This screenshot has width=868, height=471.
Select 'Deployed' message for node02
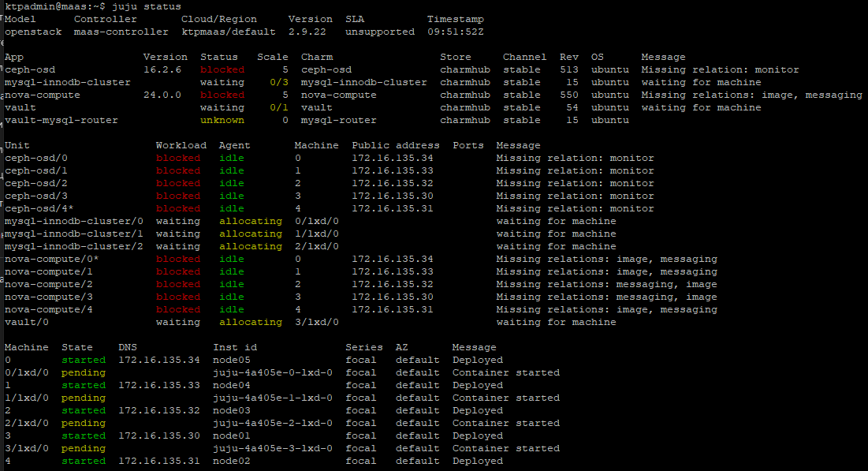[478, 461]
